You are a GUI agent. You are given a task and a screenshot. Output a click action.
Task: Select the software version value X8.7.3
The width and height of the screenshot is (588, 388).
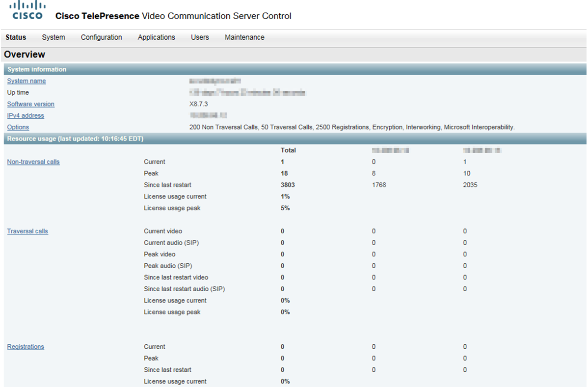[x=198, y=104]
